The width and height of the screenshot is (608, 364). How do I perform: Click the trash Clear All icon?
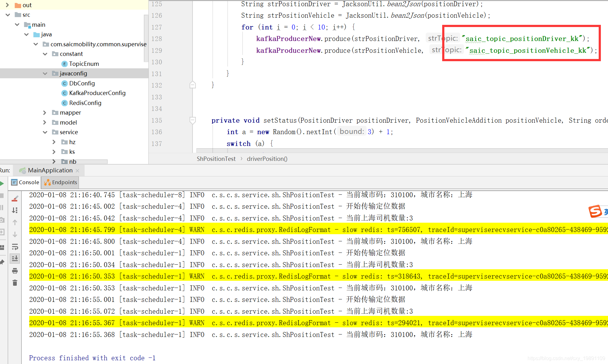[15, 283]
